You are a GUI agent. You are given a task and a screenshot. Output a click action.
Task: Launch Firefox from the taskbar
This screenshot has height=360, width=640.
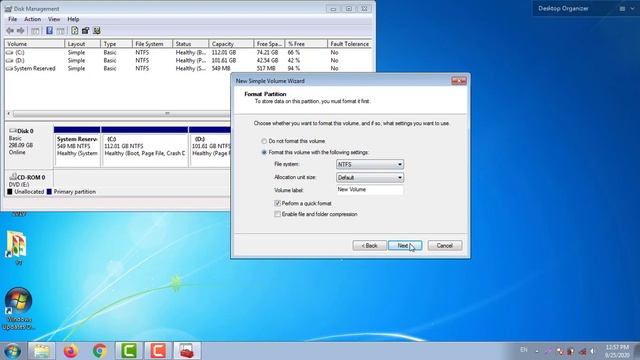coord(71,351)
